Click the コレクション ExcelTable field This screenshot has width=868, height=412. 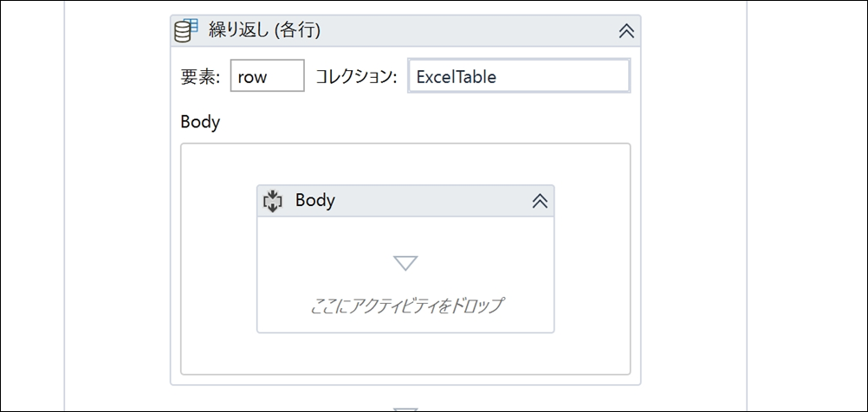519,76
